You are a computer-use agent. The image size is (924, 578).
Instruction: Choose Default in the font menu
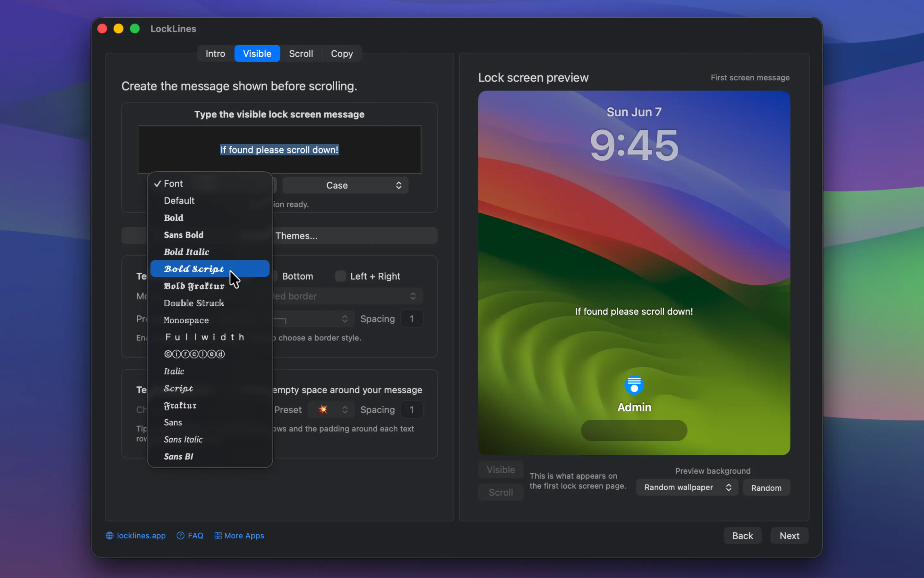point(210,201)
